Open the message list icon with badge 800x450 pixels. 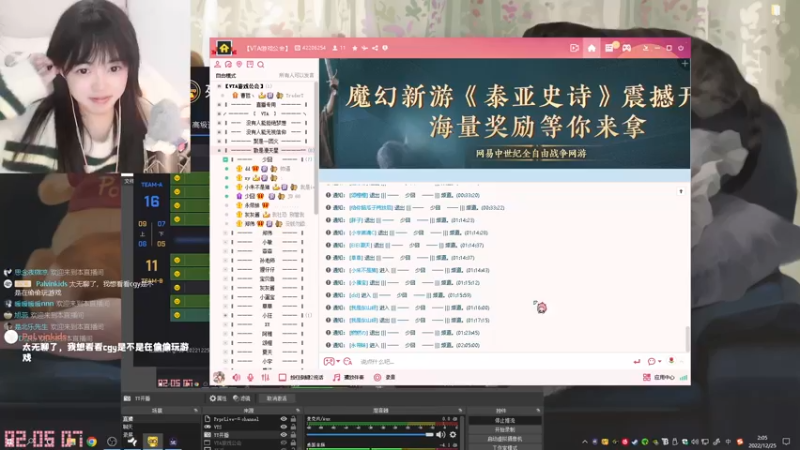click(610, 48)
